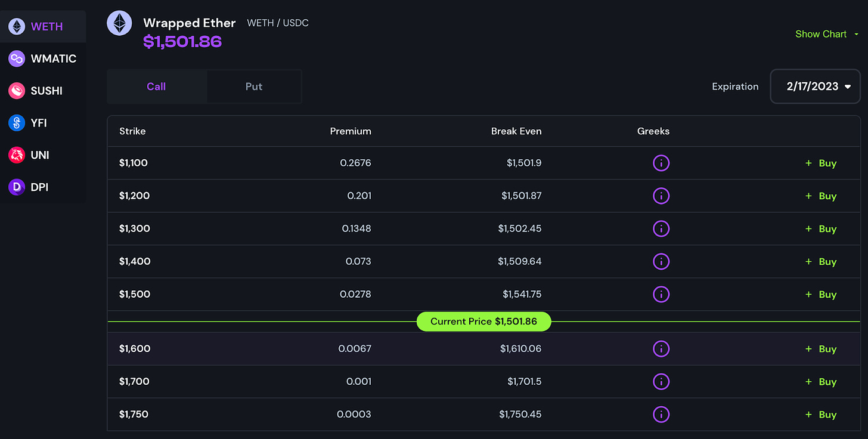Screen dimensions: 868x439
Task: Click the WMATIC token icon in sidebar
Action: [17, 58]
